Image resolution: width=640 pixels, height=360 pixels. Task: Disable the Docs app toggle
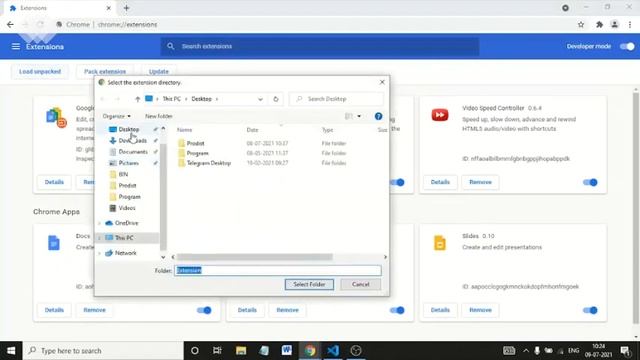[x=204, y=310]
